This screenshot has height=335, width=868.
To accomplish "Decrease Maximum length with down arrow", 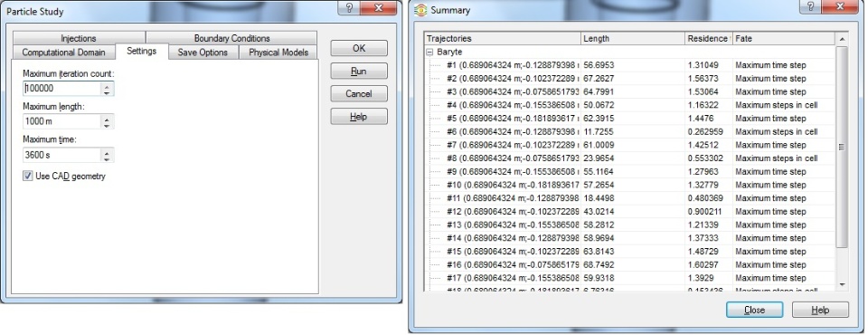I will 108,125.
